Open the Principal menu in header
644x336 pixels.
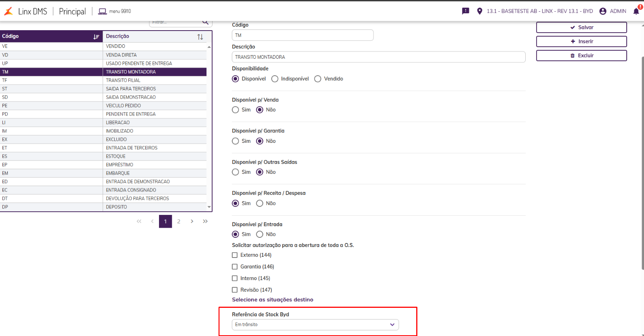pos(72,11)
